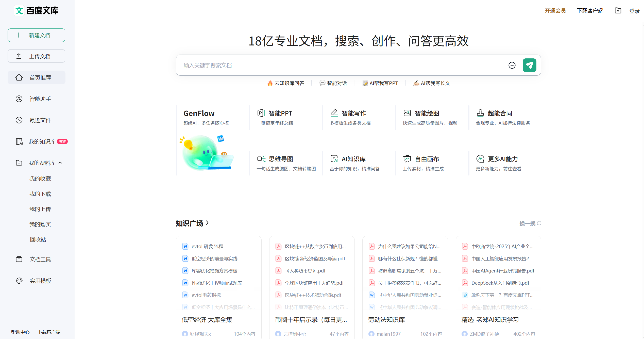The width and height of the screenshot is (644, 339).
Task: Click author 财经观天x
Action: click(x=200, y=334)
